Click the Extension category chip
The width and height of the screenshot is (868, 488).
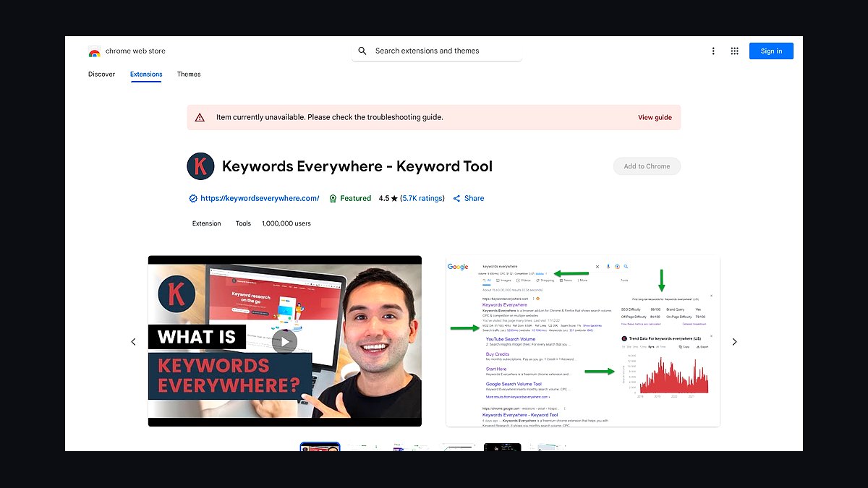(x=207, y=223)
